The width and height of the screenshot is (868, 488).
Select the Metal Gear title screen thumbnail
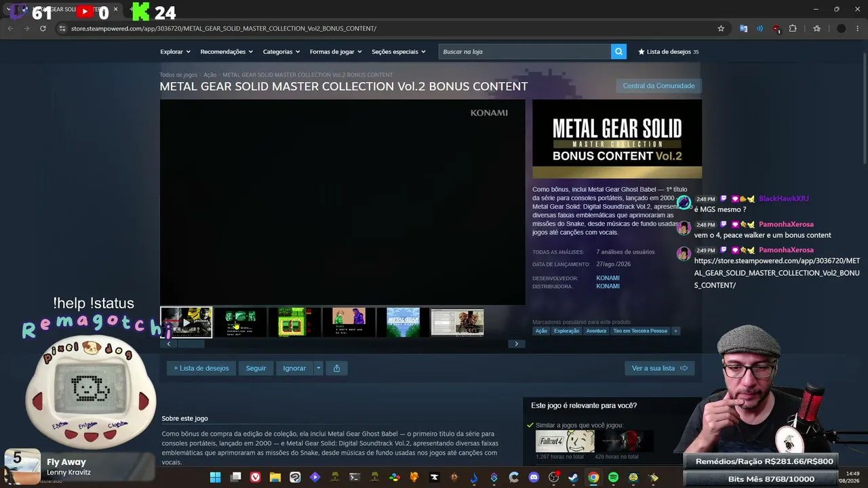click(x=403, y=322)
